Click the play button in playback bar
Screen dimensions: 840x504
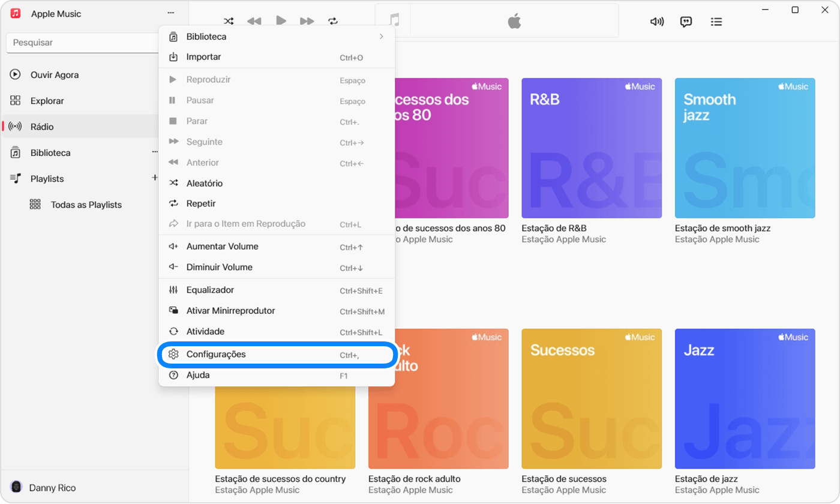(281, 21)
